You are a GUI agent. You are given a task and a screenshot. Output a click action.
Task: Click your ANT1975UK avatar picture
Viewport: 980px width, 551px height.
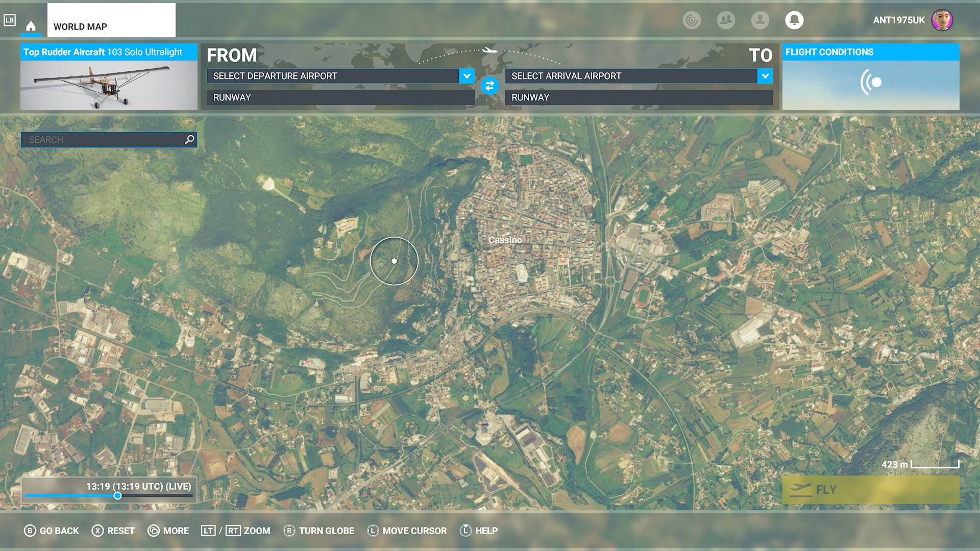[x=942, y=21]
